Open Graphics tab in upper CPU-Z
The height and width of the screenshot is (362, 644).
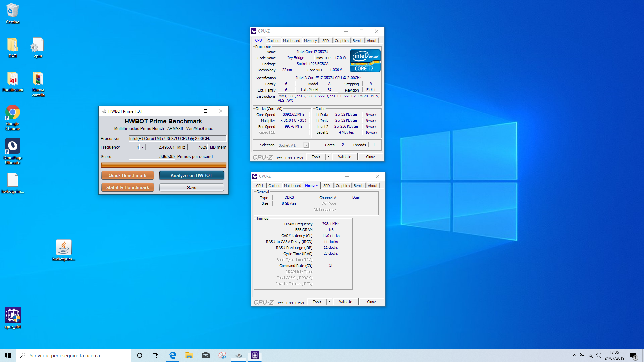341,41
